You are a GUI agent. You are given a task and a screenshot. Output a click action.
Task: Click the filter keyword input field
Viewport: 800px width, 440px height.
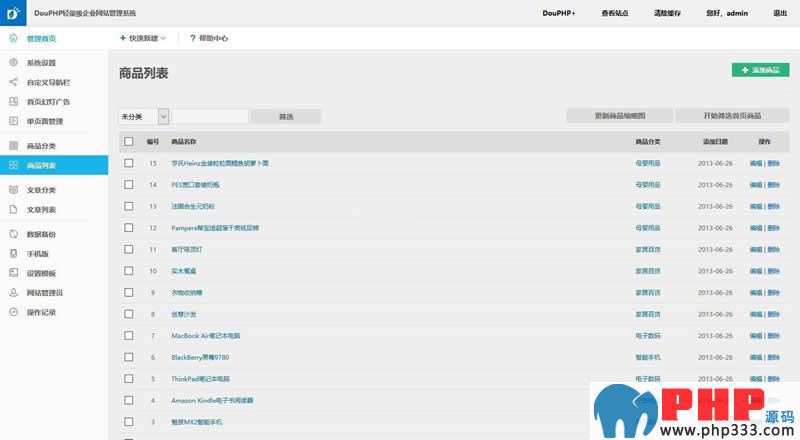click(x=210, y=116)
